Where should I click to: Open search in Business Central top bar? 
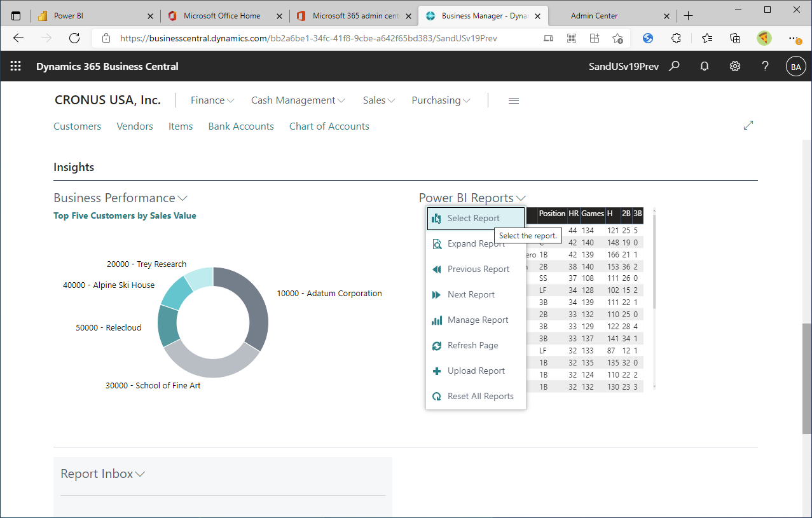point(674,66)
